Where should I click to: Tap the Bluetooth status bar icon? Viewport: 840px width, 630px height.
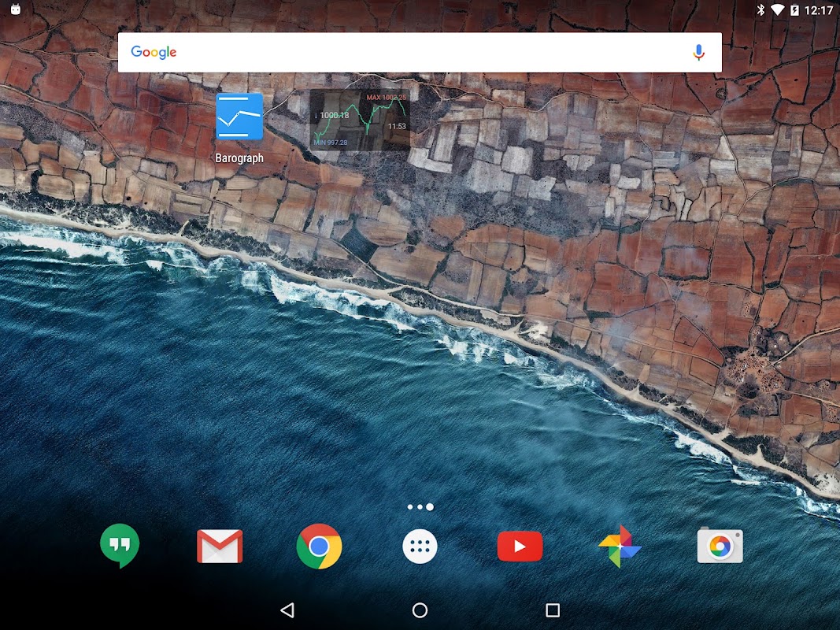pos(760,9)
